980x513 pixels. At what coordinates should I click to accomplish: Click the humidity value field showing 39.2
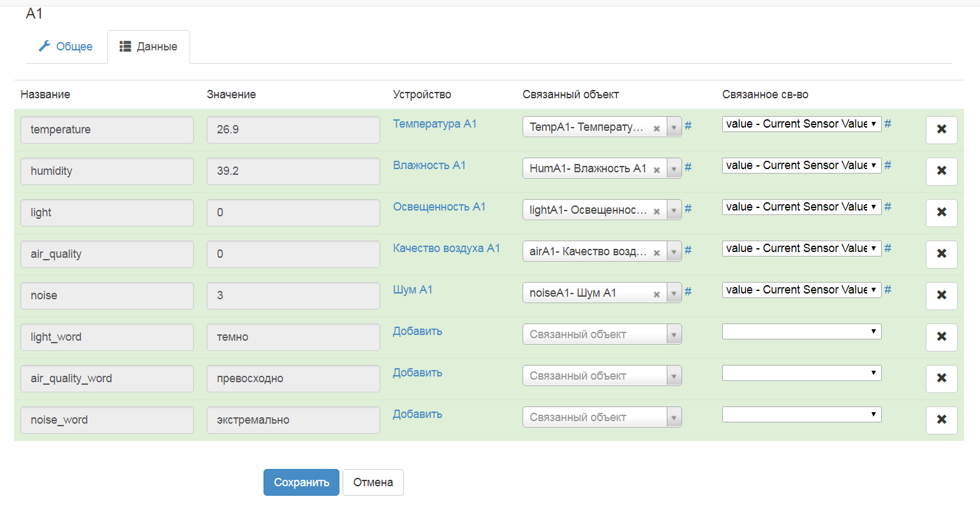tap(293, 171)
